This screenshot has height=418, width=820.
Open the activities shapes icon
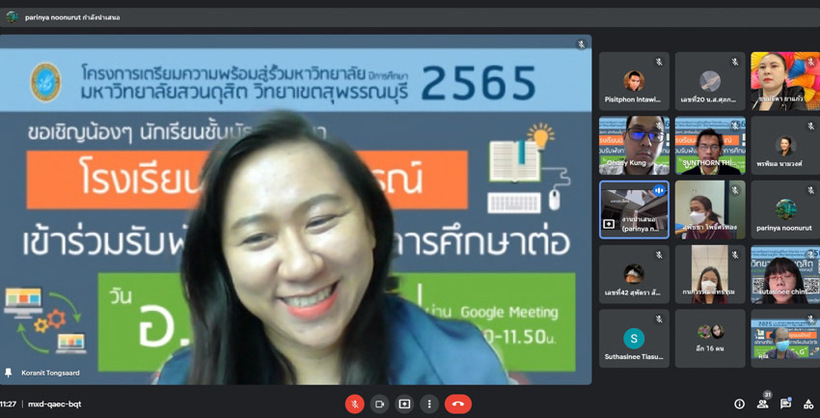808,404
